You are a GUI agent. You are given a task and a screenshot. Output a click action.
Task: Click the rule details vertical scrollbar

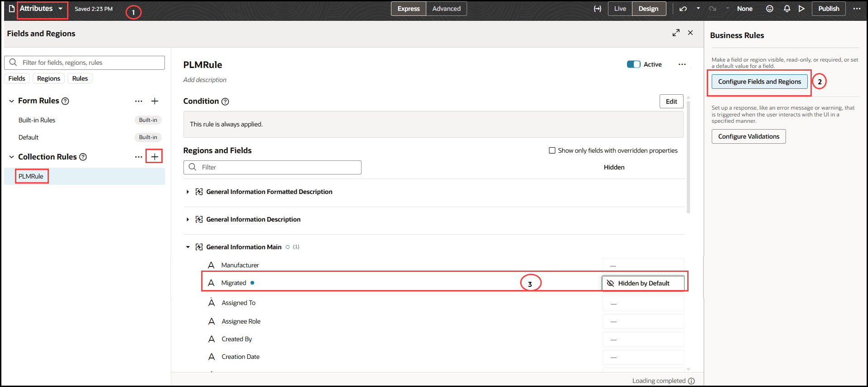click(x=688, y=156)
